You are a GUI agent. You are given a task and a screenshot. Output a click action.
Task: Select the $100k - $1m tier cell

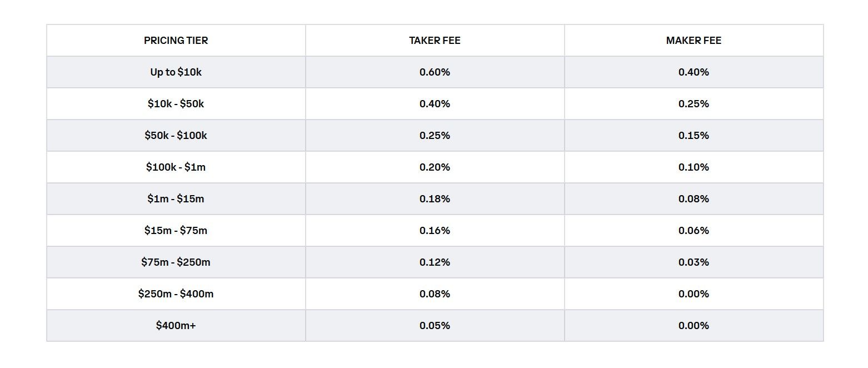point(176,167)
